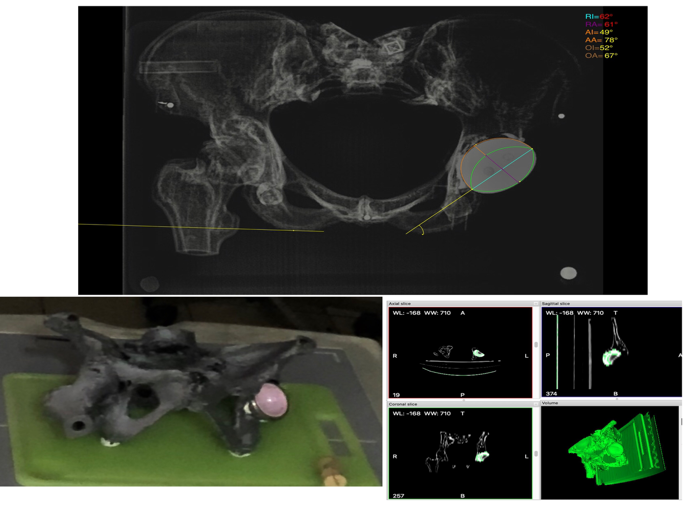This screenshot has width=700, height=525.
Task: Click the grey acetabular cup ellipse overlay
Action: click(498, 166)
